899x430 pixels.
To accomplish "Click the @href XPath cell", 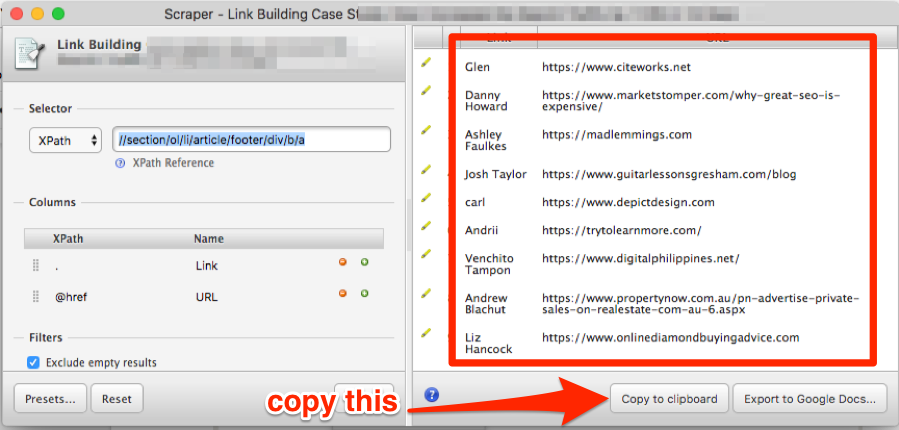I will tap(71, 297).
